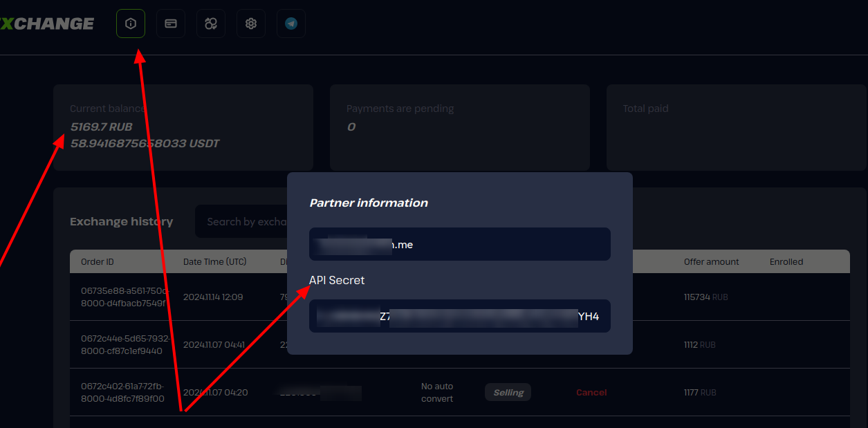
Task: Click the XCHANGE logo
Action: (x=47, y=24)
